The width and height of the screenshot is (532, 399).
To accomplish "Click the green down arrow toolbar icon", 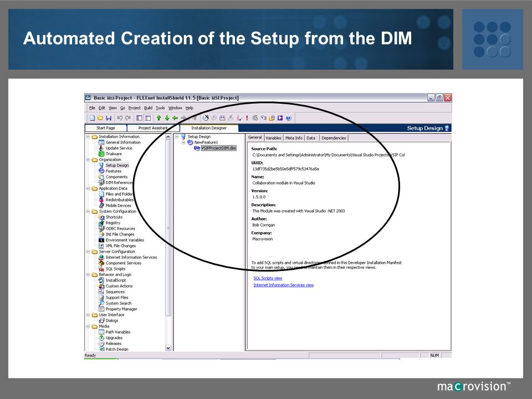I will pos(167,118).
